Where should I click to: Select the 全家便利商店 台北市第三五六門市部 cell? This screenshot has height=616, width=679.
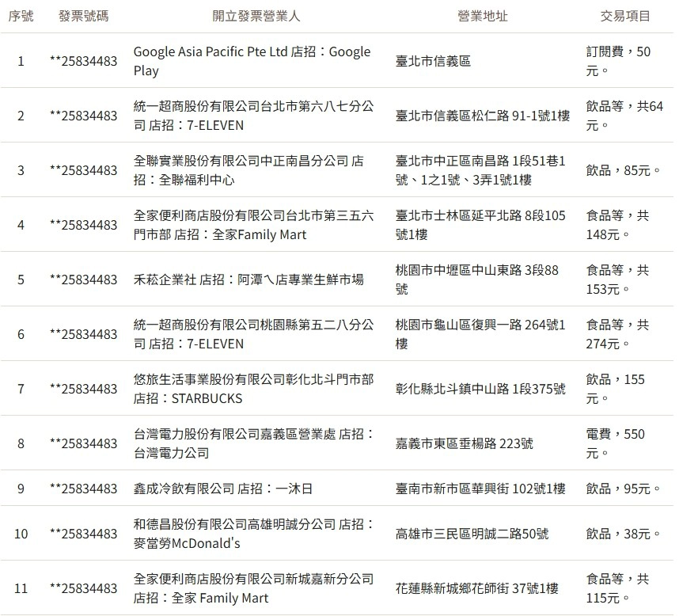coord(253,225)
